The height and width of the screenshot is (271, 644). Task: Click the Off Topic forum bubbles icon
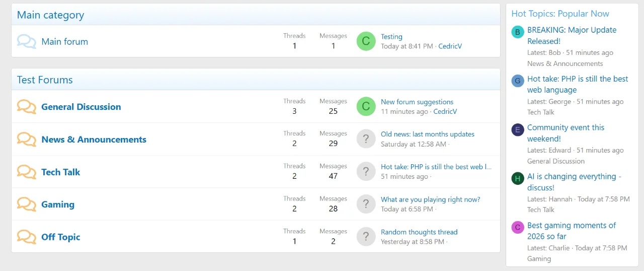(x=27, y=237)
